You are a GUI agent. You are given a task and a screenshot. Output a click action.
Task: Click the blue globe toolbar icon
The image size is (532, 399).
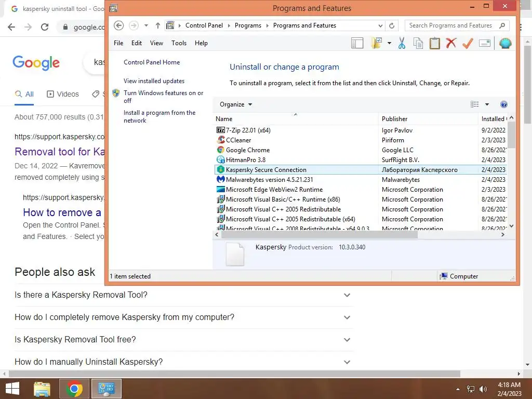coord(505,43)
